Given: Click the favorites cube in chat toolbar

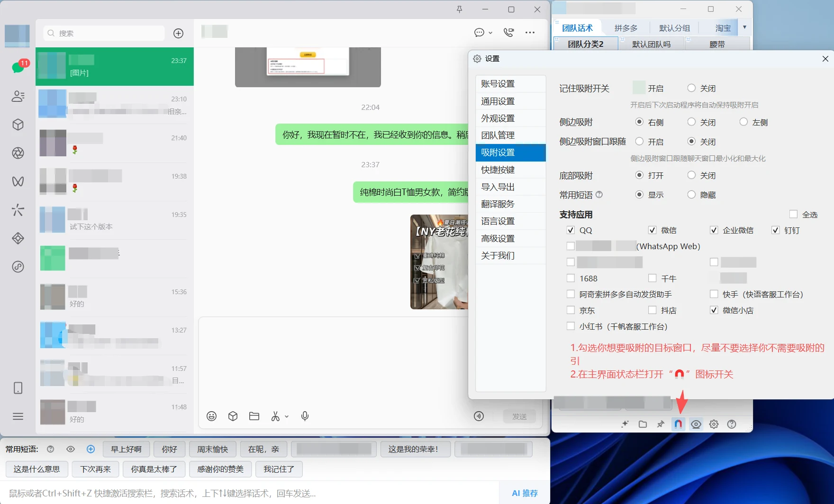Looking at the screenshot, I should [x=233, y=416].
